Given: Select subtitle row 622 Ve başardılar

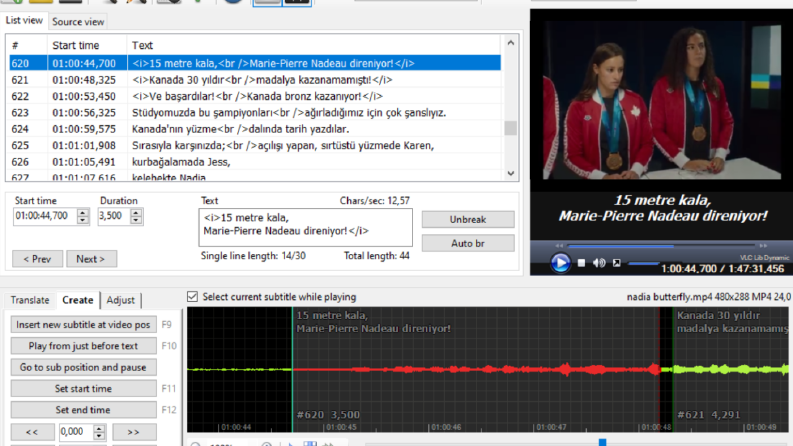Looking at the screenshot, I should [x=255, y=96].
